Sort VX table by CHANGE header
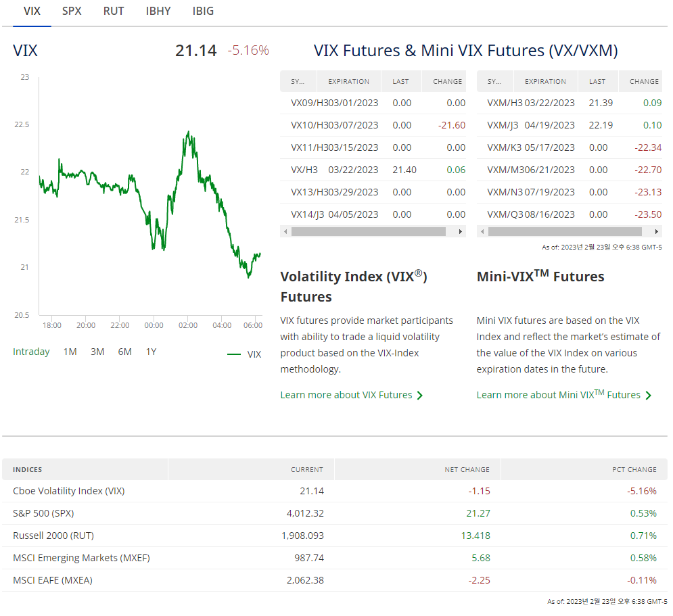This screenshot has height=616, width=673. [x=444, y=82]
